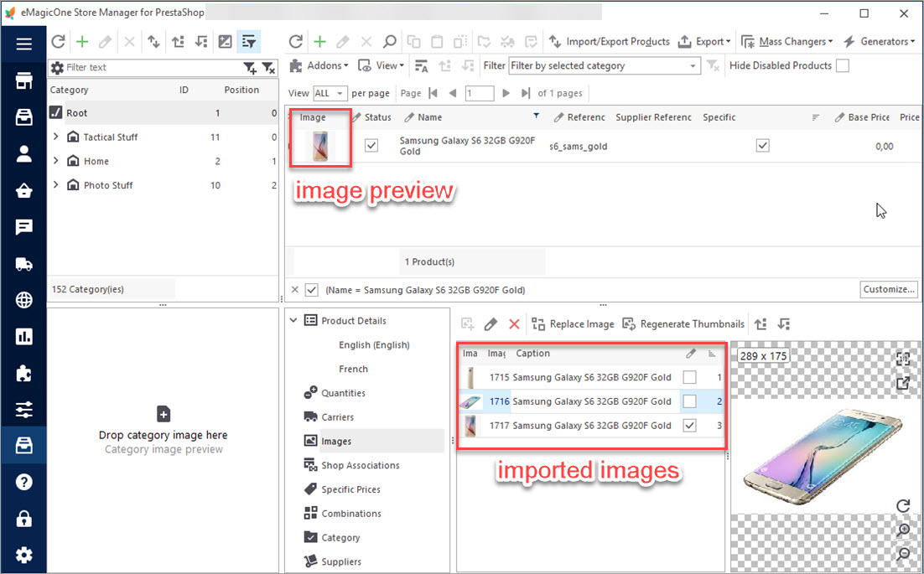This screenshot has height=574, width=924.
Task: Open the Addons dropdown menu
Action: click(x=319, y=65)
